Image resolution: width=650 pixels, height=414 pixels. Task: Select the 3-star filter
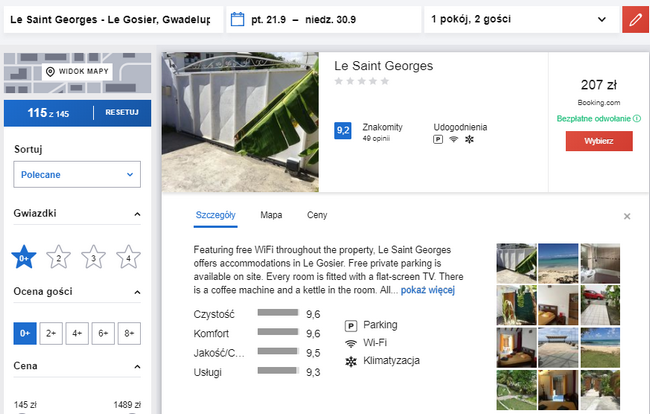[93, 257]
